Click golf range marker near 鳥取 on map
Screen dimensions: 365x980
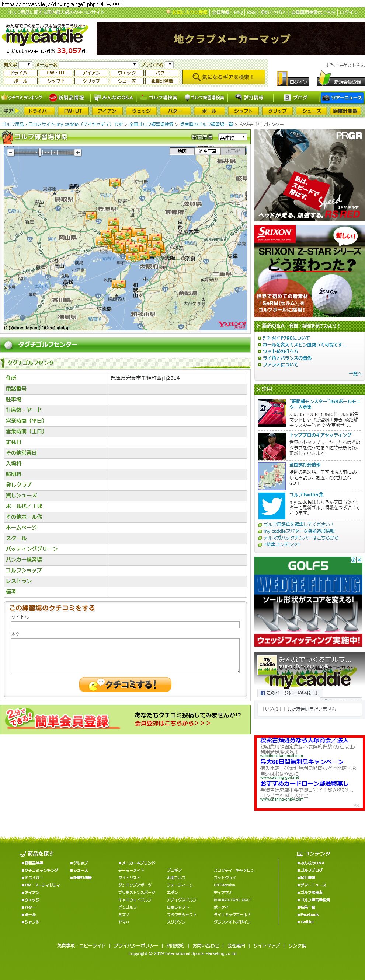[x=115, y=183]
